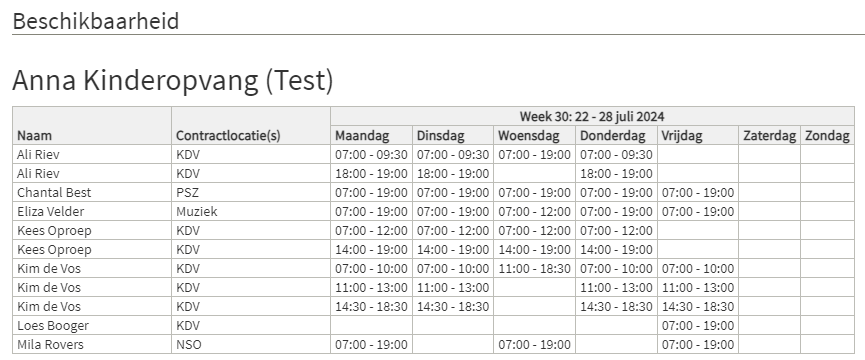Click the Contractlocatie(s) column header

[x=251, y=126]
